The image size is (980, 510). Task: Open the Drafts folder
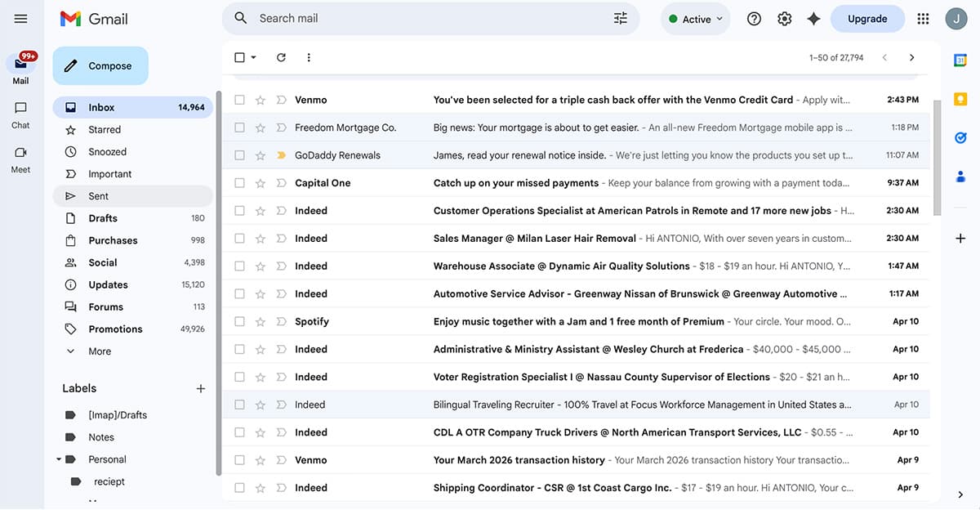pos(132,218)
